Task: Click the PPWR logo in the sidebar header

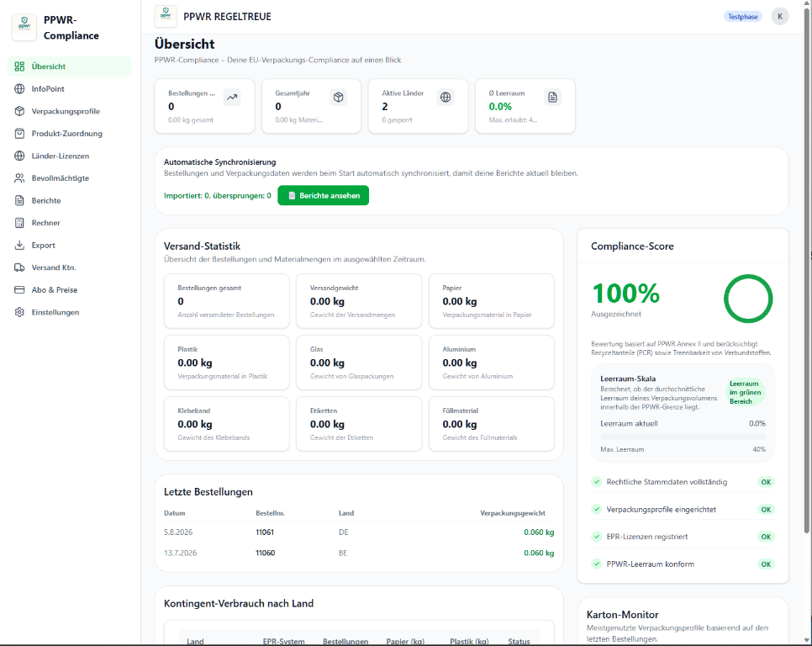Action: pos(24,27)
